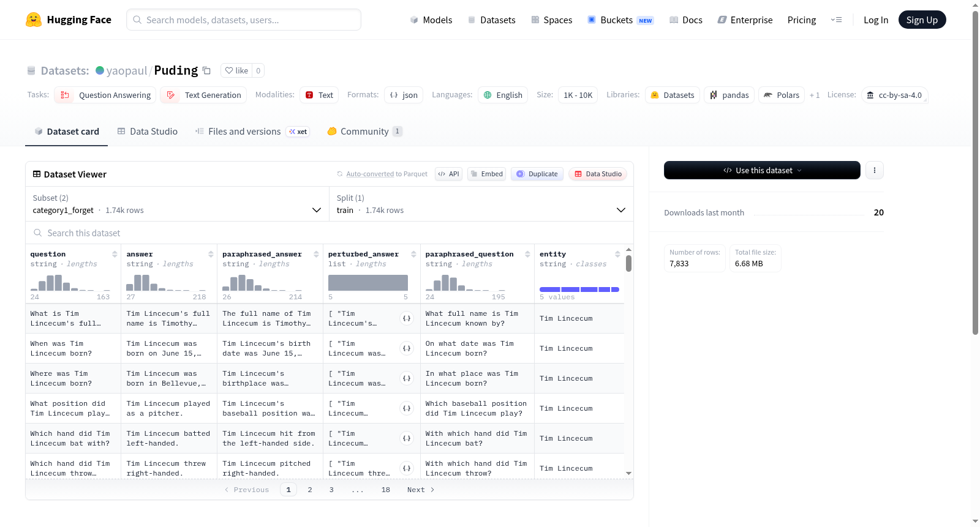Screen dimensions: 980x527
Task: Sort by the paraphrased_question column
Action: [x=527, y=254]
